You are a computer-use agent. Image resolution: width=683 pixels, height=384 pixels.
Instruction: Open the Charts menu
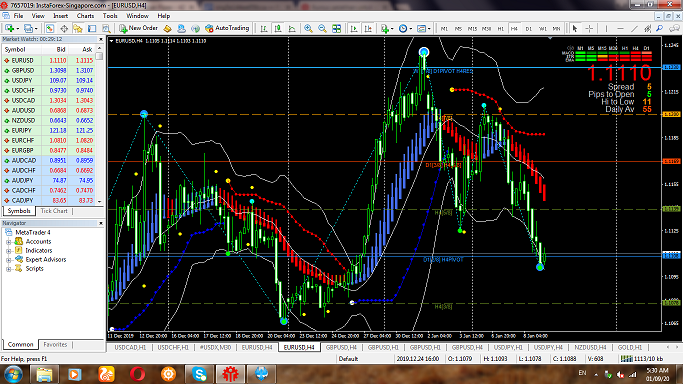85,16
